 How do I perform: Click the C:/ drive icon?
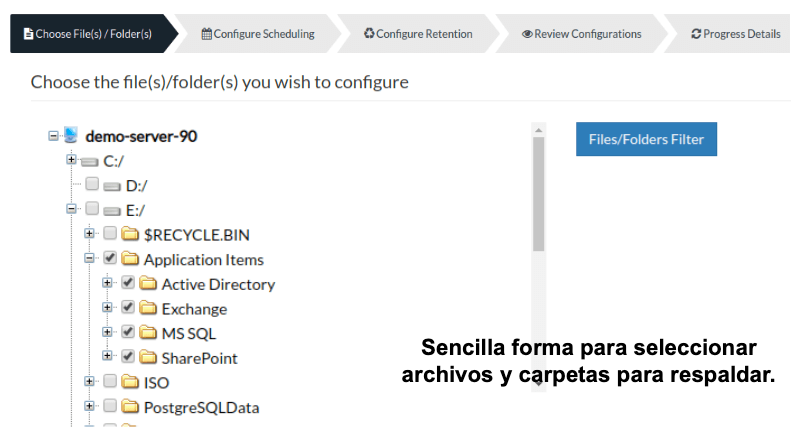pyautogui.click(x=89, y=162)
